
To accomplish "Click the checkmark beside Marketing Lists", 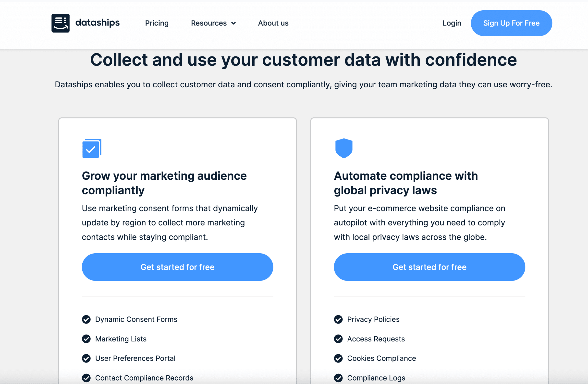I will tap(86, 339).
